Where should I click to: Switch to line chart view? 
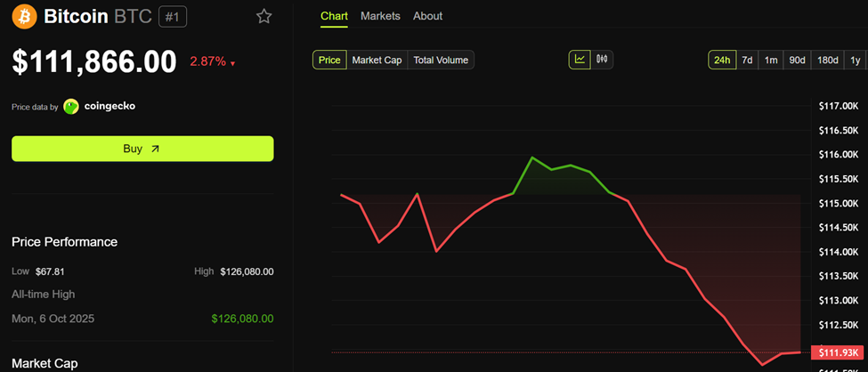[x=580, y=60]
